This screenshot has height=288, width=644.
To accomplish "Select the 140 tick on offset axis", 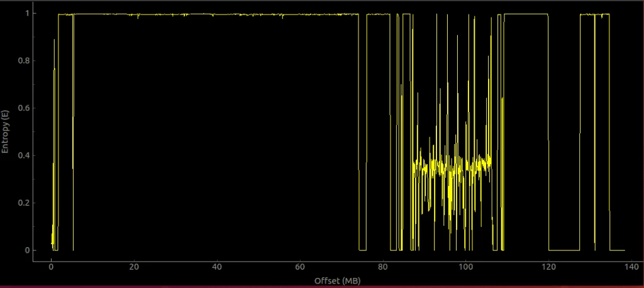I will coord(631,266).
